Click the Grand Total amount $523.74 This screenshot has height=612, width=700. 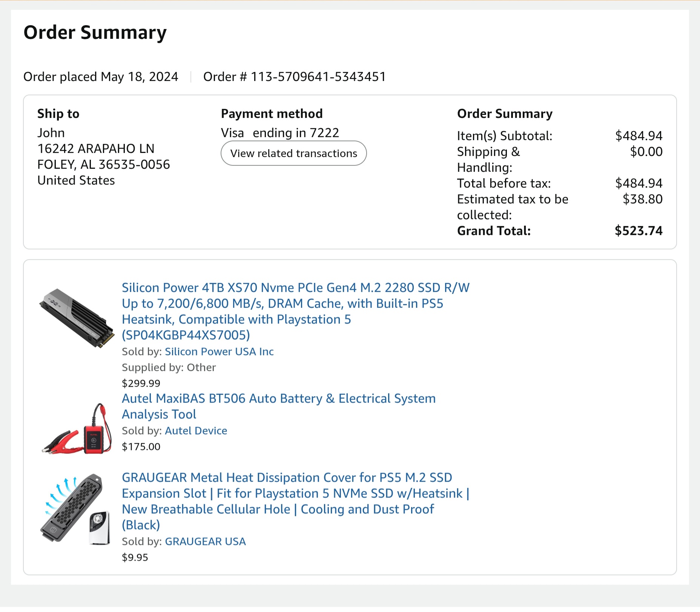tap(638, 231)
